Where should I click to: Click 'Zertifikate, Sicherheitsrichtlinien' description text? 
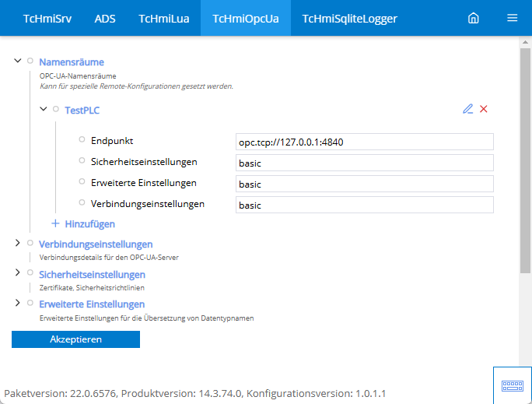(92, 287)
